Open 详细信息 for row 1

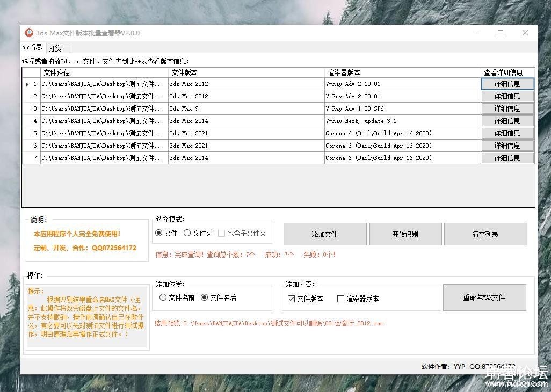pyautogui.click(x=508, y=84)
